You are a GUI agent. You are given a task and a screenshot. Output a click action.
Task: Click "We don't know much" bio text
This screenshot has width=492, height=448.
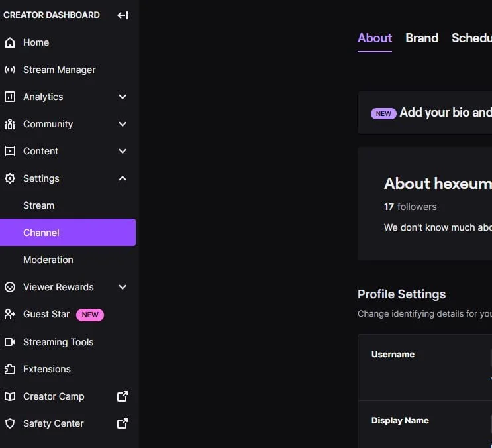click(438, 227)
